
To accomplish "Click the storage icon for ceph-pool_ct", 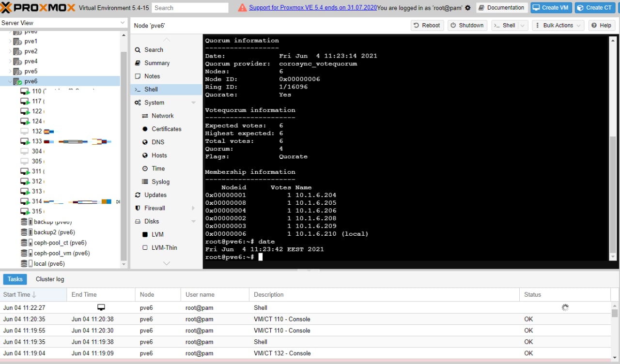I will 26,243.
